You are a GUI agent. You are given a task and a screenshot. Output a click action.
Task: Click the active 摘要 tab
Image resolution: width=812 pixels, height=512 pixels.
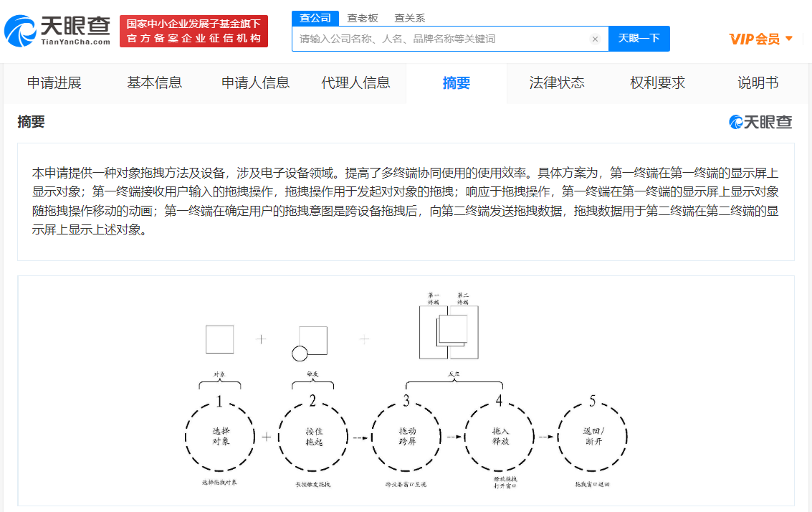457,83
